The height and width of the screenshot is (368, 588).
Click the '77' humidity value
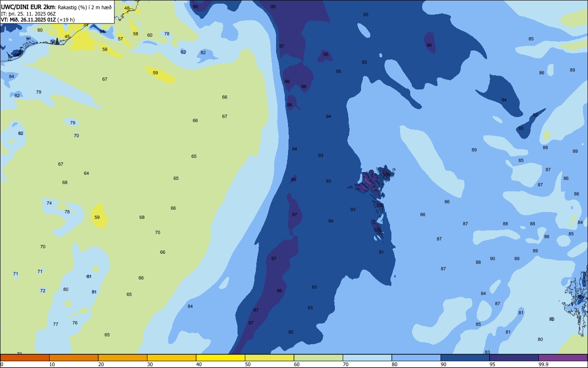pos(56,324)
